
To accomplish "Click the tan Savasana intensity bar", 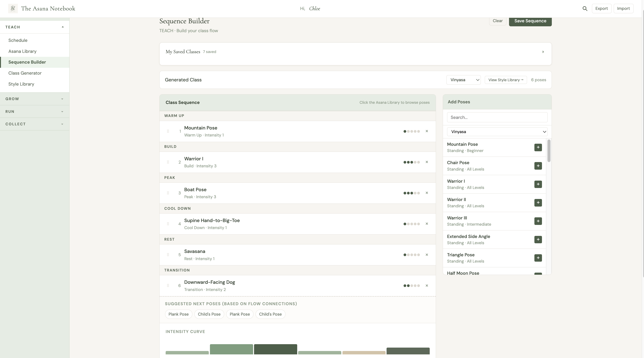I will [364, 353].
